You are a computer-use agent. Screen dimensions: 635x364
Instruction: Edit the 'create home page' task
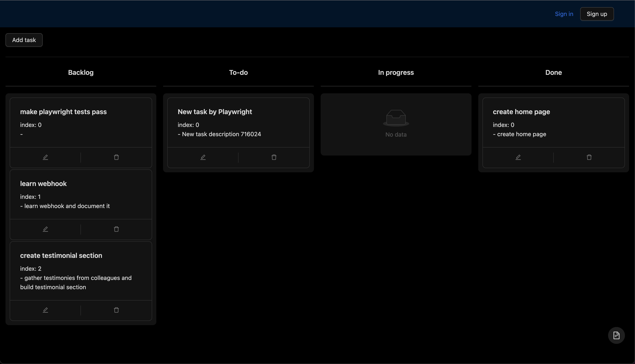pyautogui.click(x=518, y=157)
